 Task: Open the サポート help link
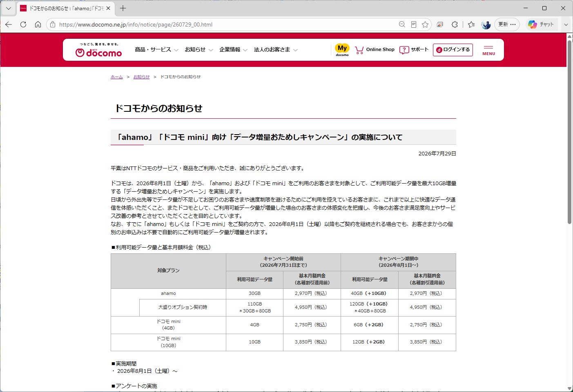(414, 50)
